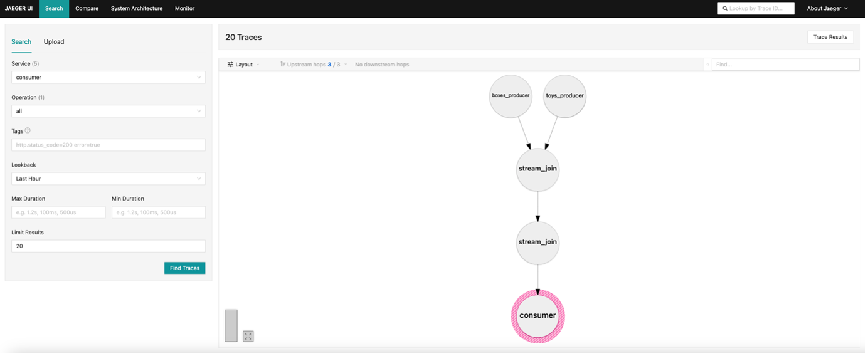
Task: Select the boxes_producer node
Action: coord(511,96)
